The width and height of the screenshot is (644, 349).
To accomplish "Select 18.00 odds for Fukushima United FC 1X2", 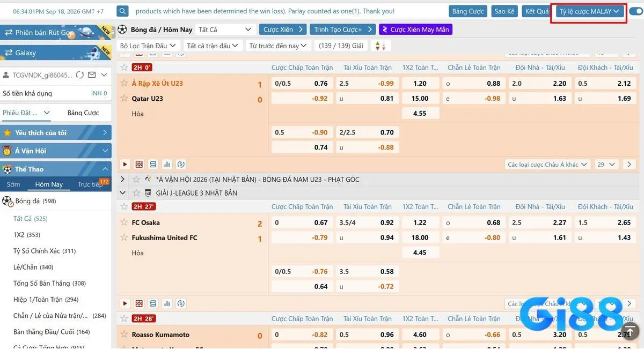I will (420, 237).
